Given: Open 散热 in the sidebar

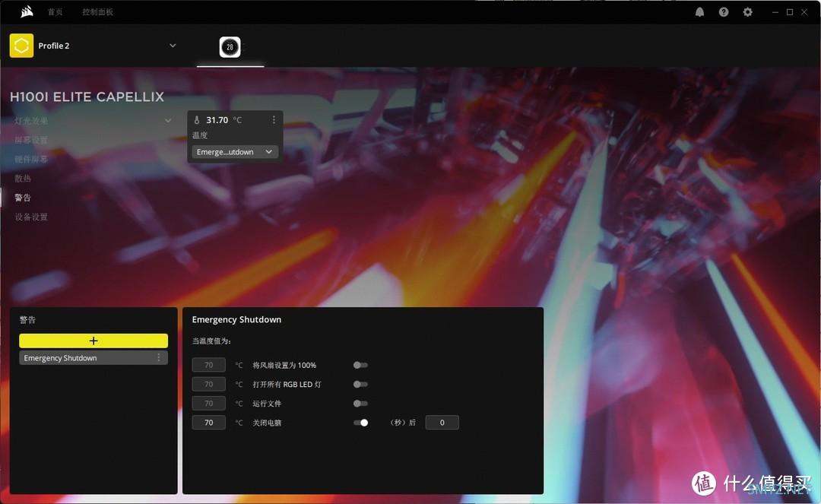Looking at the screenshot, I should [23, 179].
